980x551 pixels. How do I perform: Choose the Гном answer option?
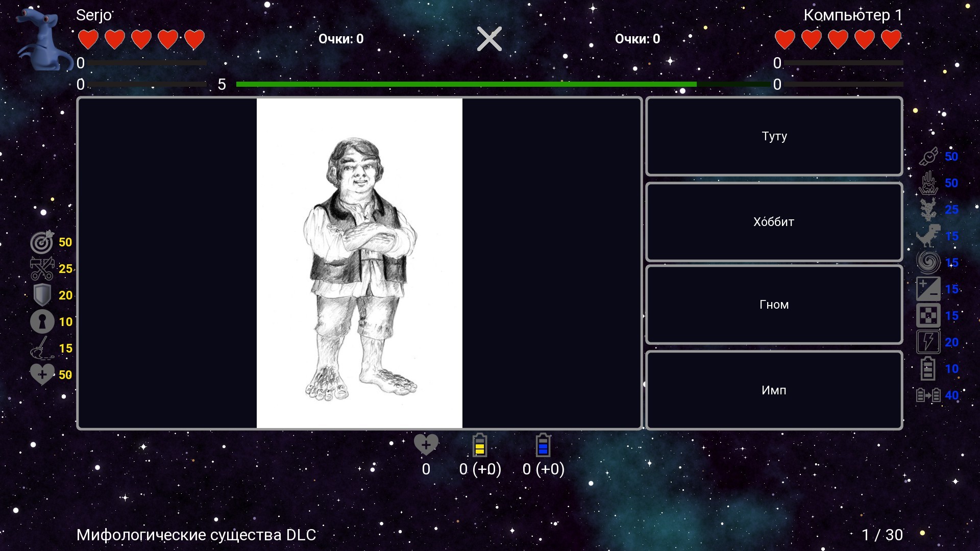click(774, 305)
